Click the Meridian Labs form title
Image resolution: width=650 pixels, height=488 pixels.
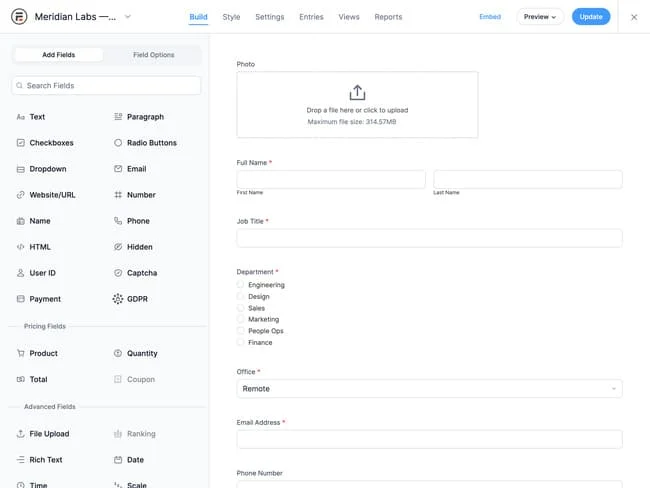coord(75,17)
